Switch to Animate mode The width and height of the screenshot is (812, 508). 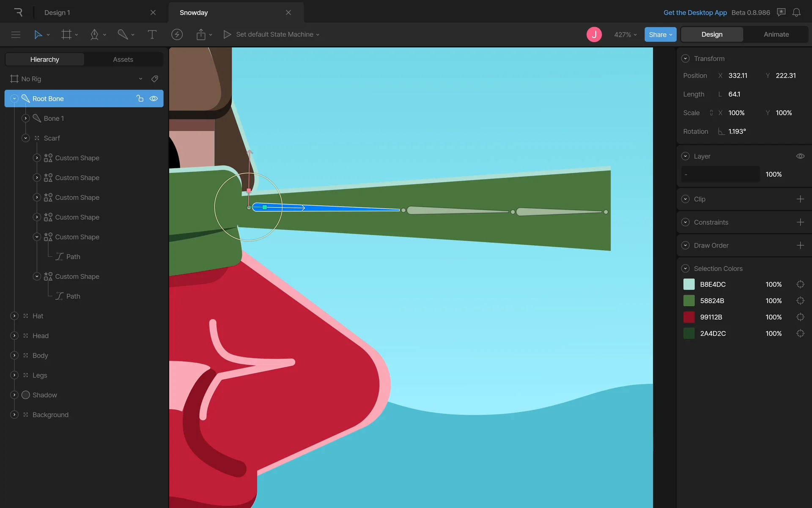(776, 35)
